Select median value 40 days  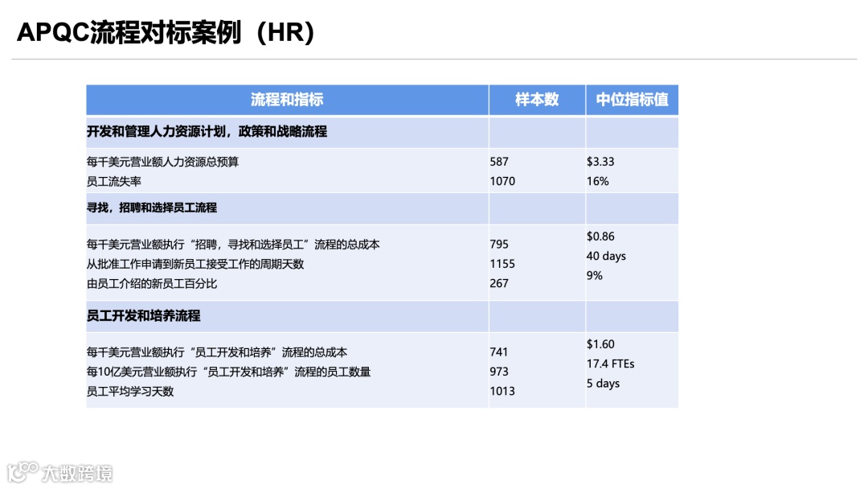coord(606,256)
